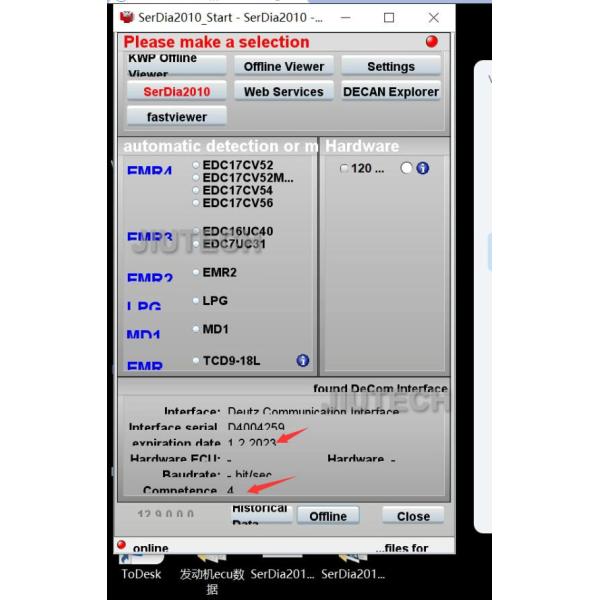This screenshot has width=600, height=600.
Task: Click the "...files for" status bar text
Action: 402,548
